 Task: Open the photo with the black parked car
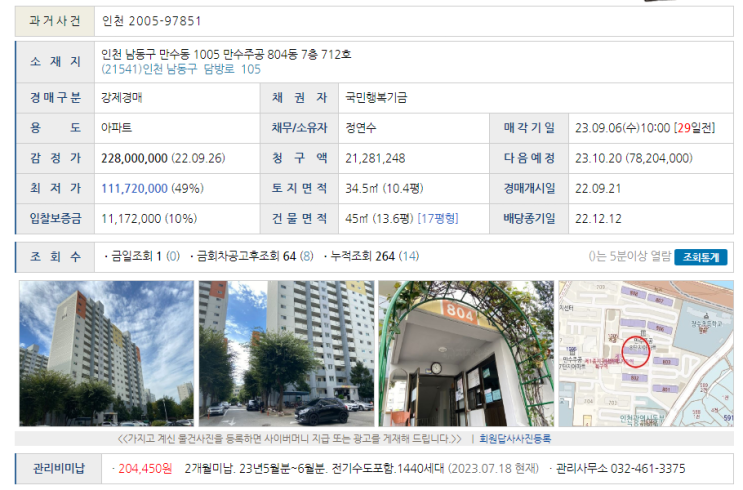(286, 353)
